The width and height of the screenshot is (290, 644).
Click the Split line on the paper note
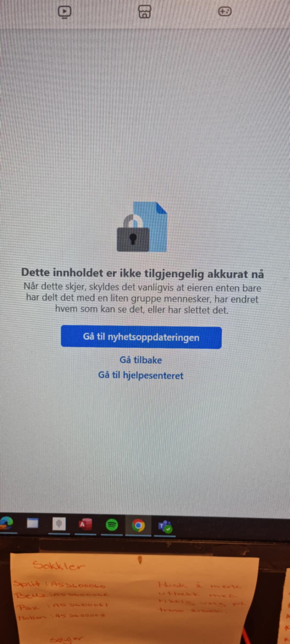pyautogui.click(x=59, y=585)
